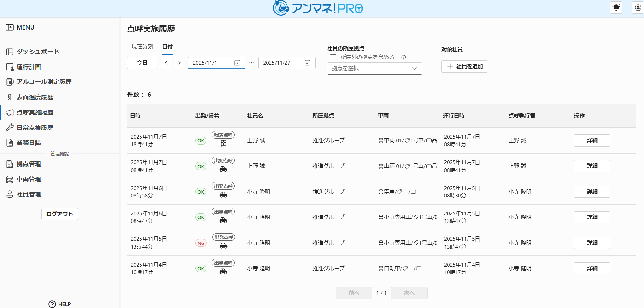Open 車両管理 in the management section
Viewport: 644px width, 308px height.
29,179
